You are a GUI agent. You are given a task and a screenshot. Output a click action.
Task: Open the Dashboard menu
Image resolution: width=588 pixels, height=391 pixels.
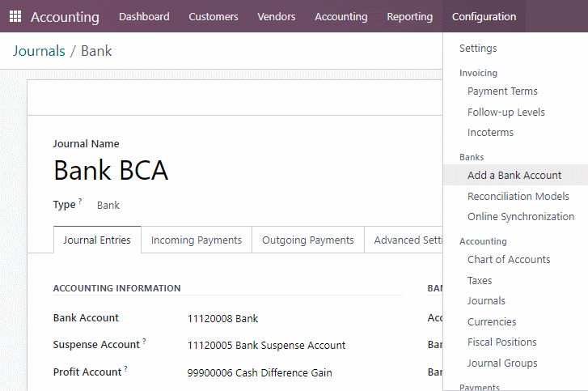coord(144,16)
